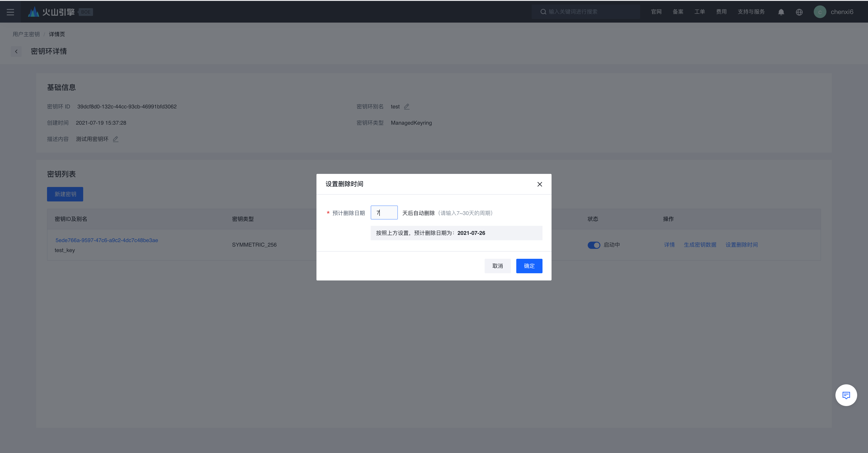Edit the description 测试用密钥环
Viewport: 868px width, 453px height.
(116, 139)
